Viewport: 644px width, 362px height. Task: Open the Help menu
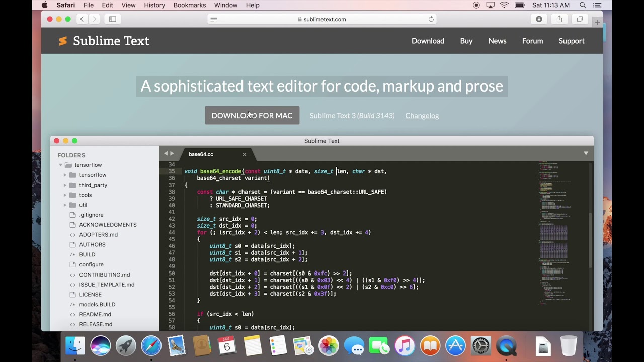[x=253, y=5]
